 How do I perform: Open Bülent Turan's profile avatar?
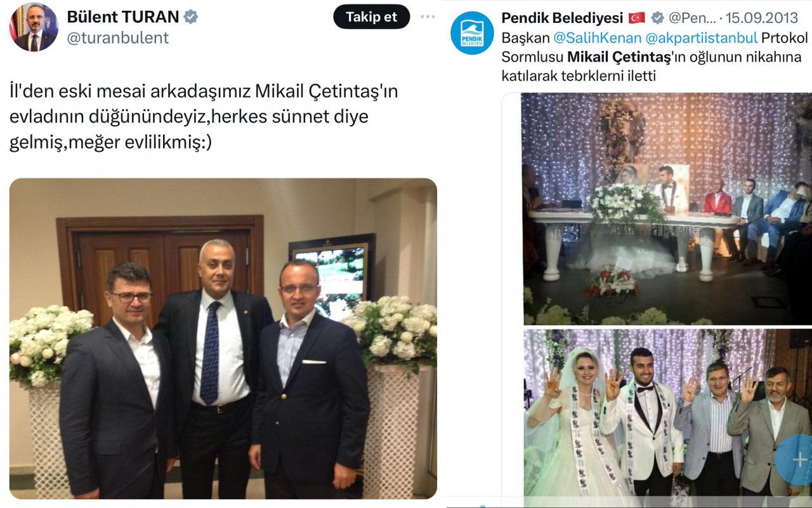[x=34, y=27]
